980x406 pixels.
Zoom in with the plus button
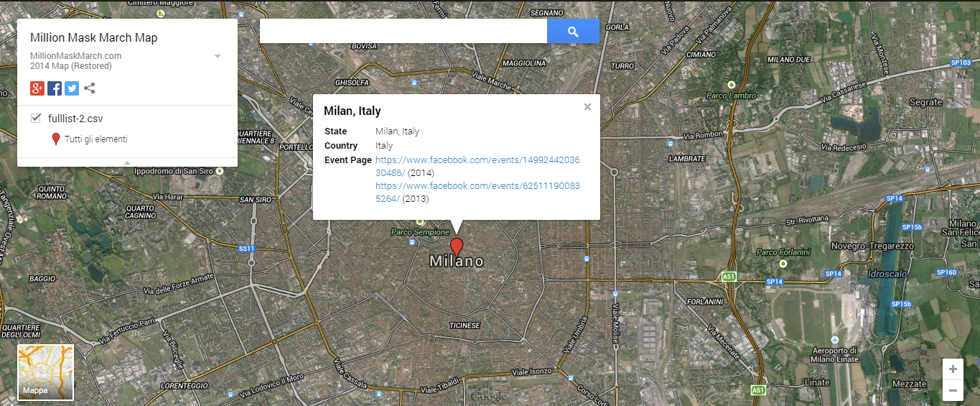pos(953,369)
